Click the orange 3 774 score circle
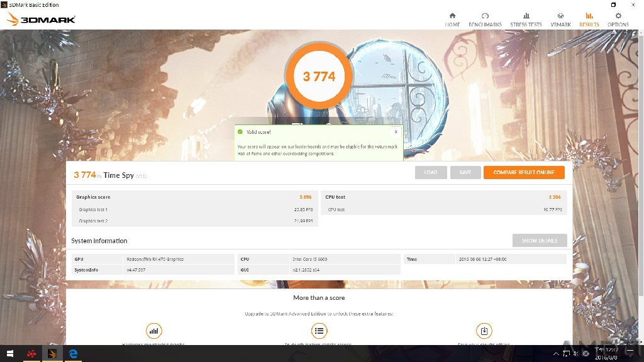Image resolution: width=644 pixels, height=362 pixels. tap(319, 76)
